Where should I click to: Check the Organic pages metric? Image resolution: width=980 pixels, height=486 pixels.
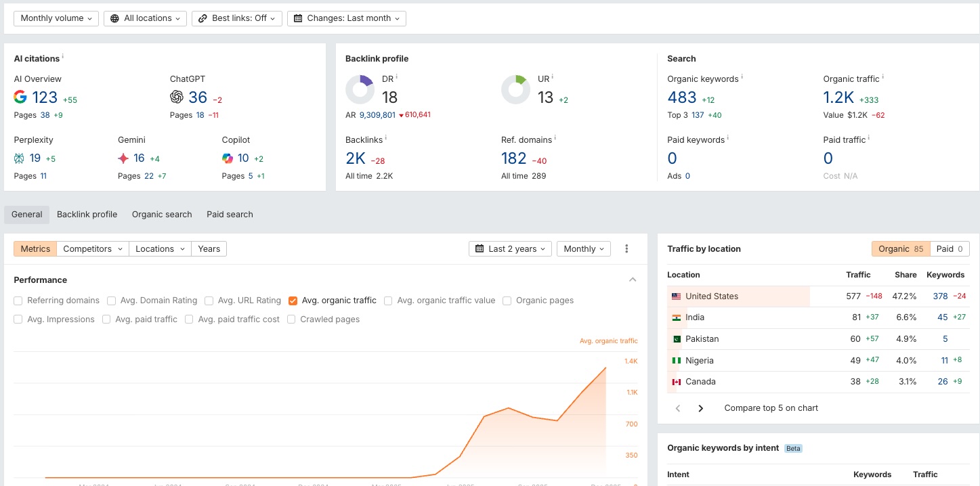(x=507, y=301)
